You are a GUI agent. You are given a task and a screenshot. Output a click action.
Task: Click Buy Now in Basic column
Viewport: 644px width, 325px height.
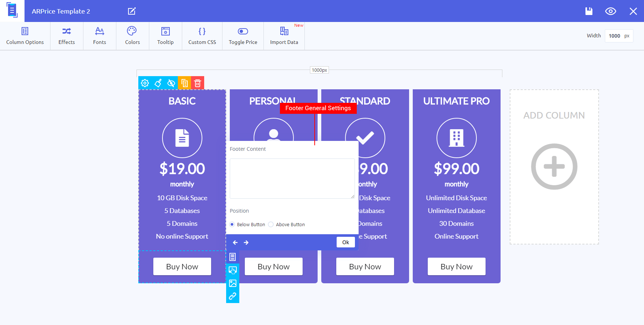tap(182, 266)
